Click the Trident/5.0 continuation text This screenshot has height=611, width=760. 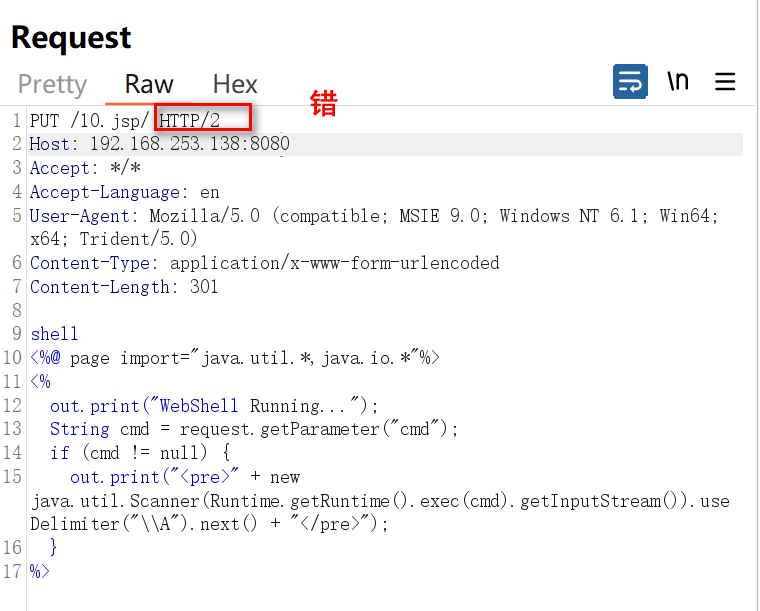click(x=139, y=239)
